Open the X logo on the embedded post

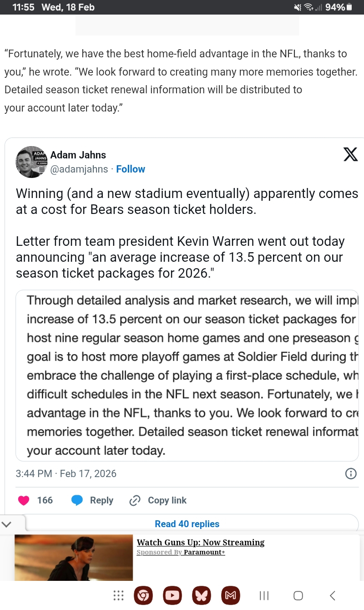350,155
